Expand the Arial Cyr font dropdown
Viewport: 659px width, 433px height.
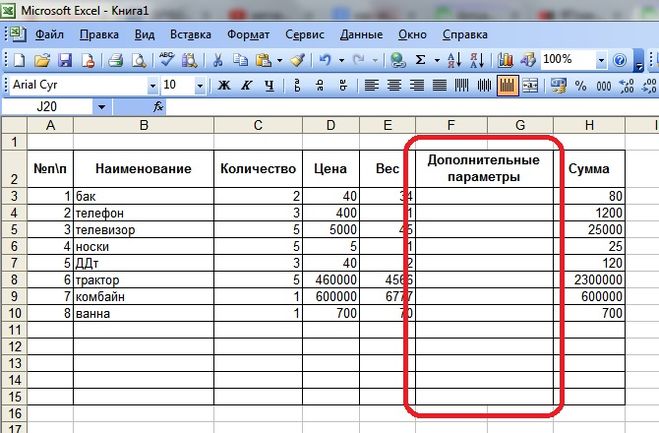pyautogui.click(x=152, y=85)
